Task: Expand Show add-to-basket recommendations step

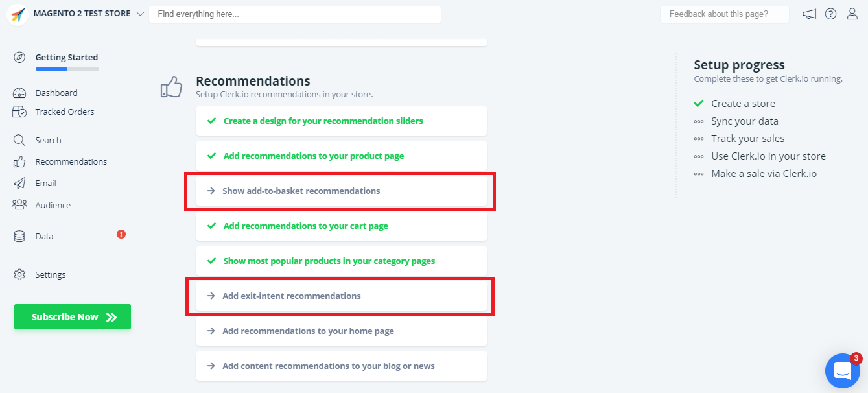Action: pos(341,191)
